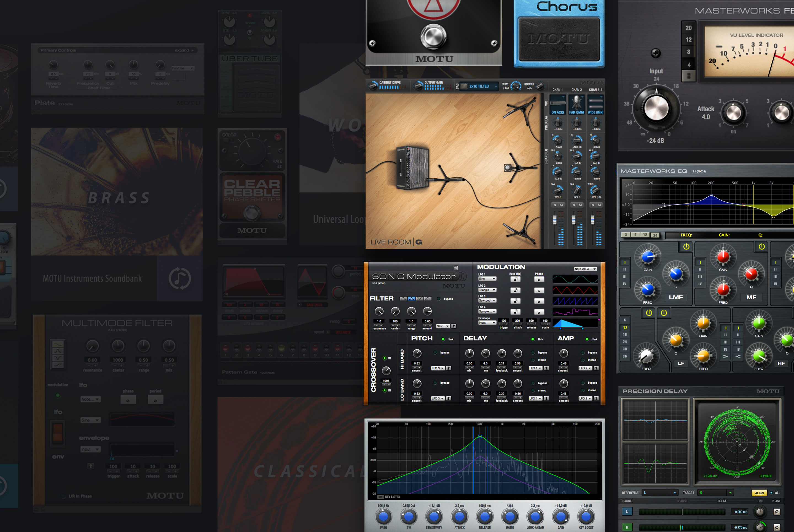Image resolution: width=794 pixels, height=532 pixels.
Task: Open the Envelope Input dropdown
Action: [x=487, y=323]
